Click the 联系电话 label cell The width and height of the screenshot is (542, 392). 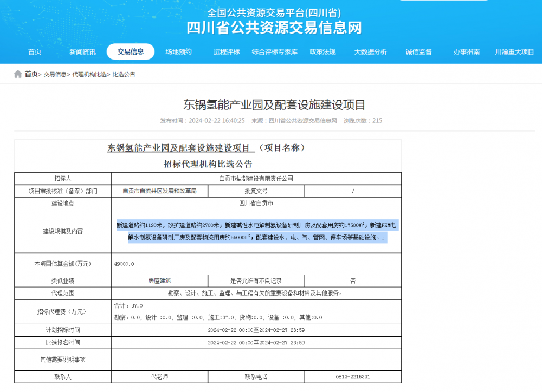click(256, 377)
